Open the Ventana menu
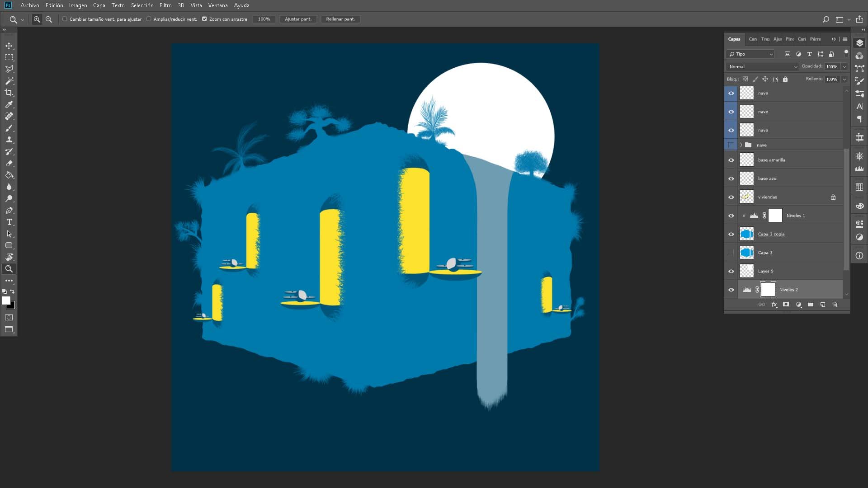This screenshot has width=868, height=488. pyautogui.click(x=218, y=5)
